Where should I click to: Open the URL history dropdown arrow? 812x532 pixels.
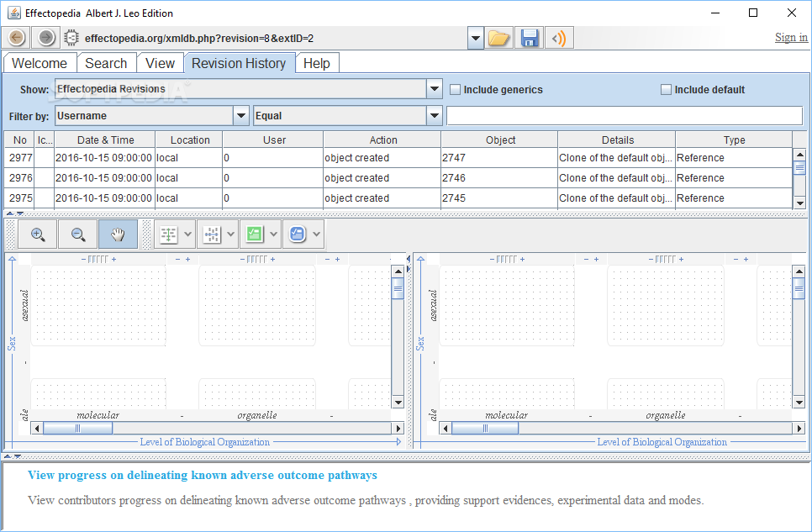476,38
